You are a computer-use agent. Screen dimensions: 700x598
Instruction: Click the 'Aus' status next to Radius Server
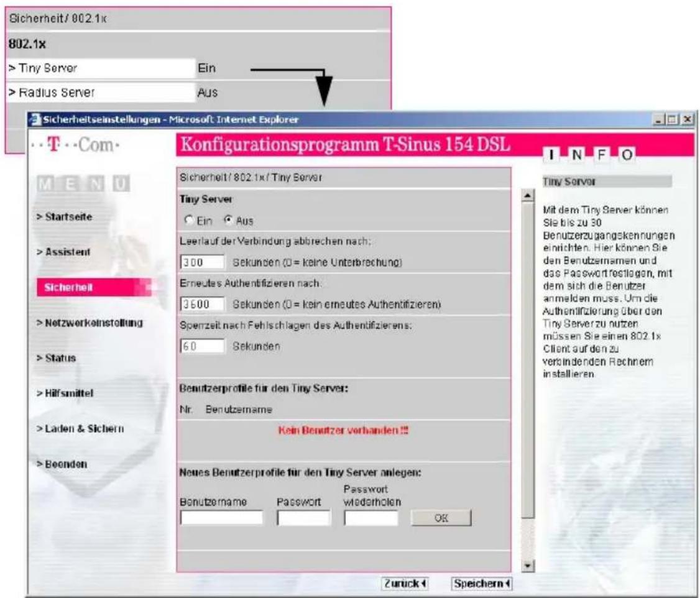207,93
